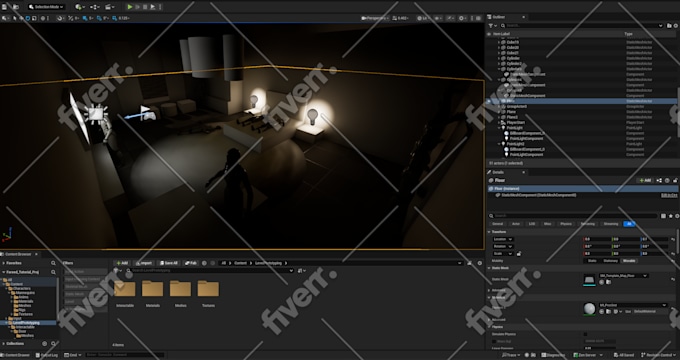Image resolution: width=680 pixels, height=360 pixels.
Task: Select the PlayerStart actor in Outliner
Action: 516,123
